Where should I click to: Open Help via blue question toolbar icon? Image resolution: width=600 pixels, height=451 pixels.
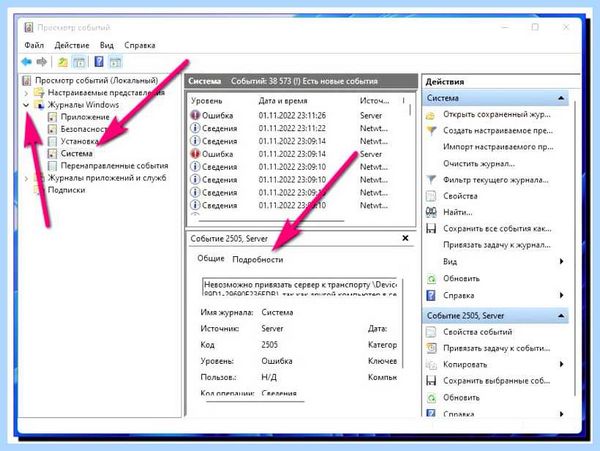pyautogui.click(x=99, y=61)
